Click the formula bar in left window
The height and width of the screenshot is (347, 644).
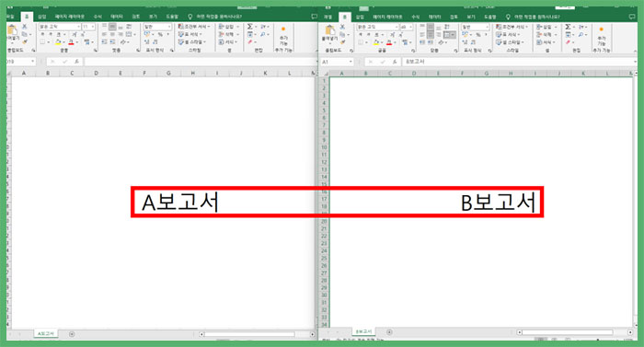(201, 62)
